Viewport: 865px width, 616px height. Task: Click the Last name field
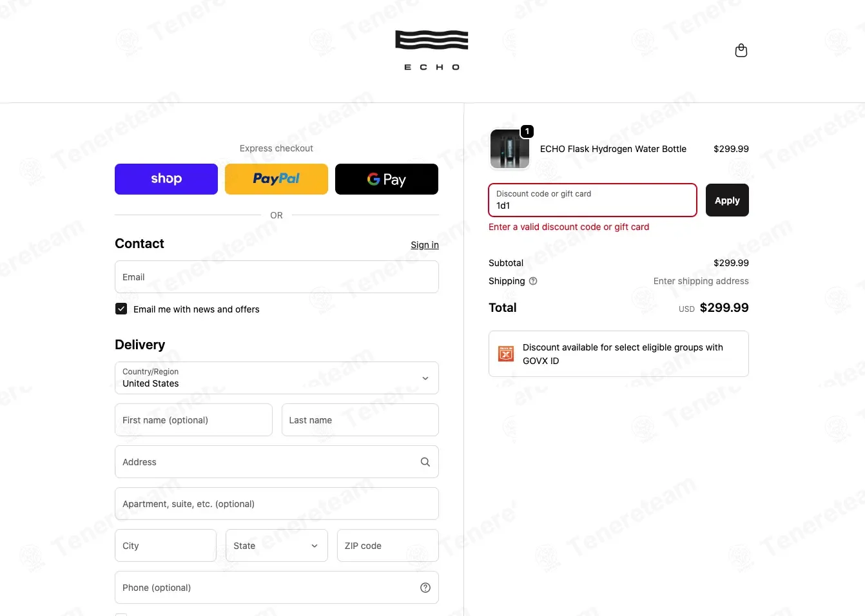pos(360,420)
